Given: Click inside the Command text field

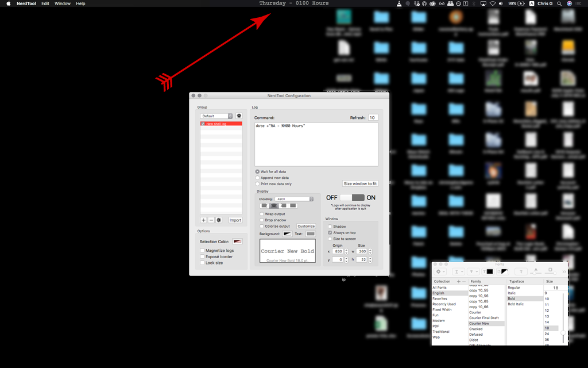Looking at the screenshot, I should coord(316,144).
